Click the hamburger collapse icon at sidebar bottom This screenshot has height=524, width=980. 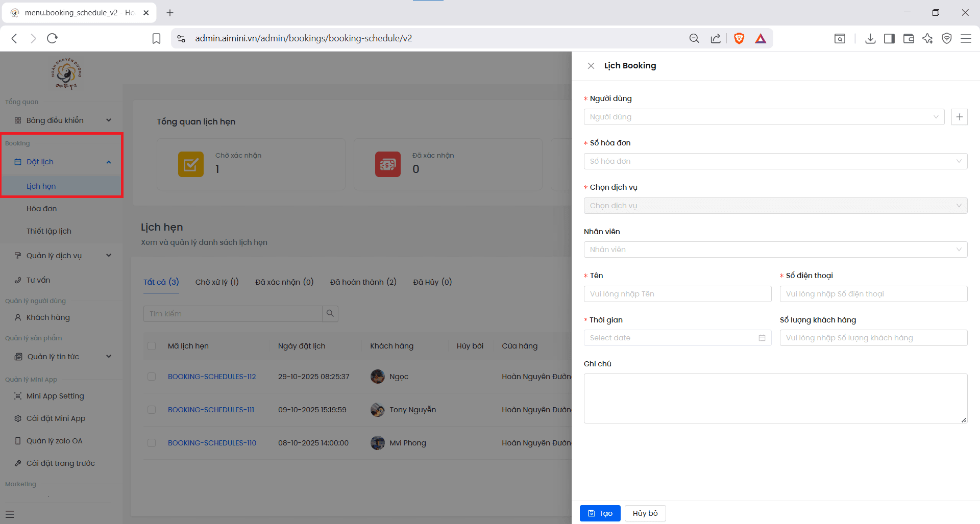[10, 514]
